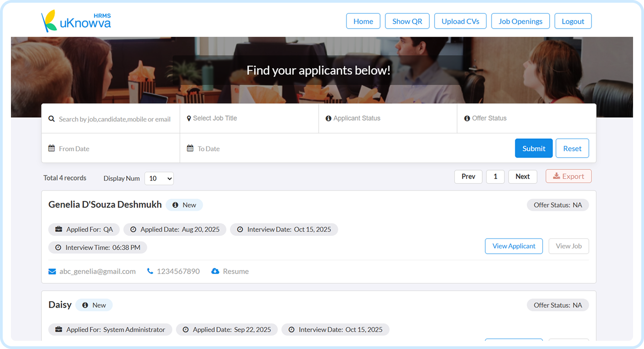Click the To Date calendar icon

pos(190,148)
